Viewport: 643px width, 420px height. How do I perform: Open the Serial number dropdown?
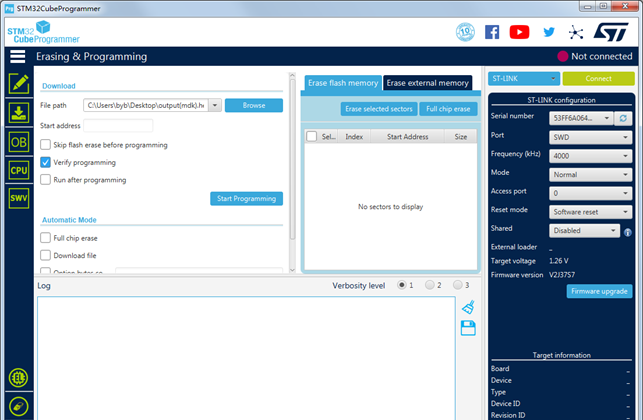click(x=581, y=118)
